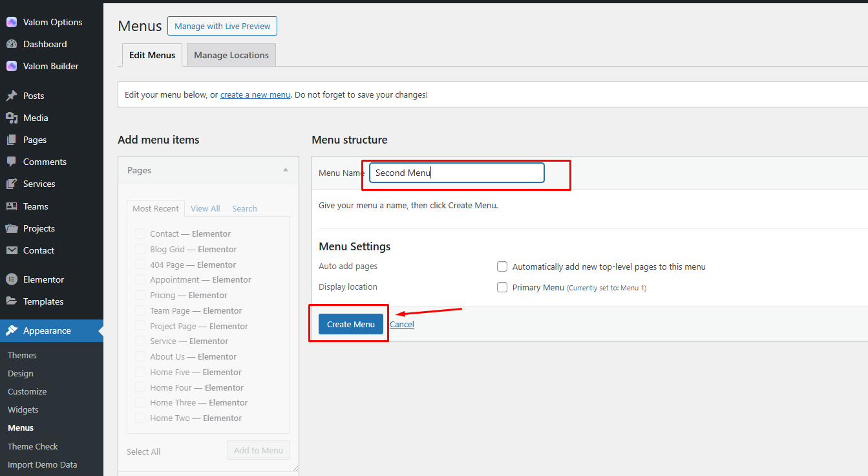This screenshot has height=476, width=868.
Task: Click the Posts pushpin icon
Action: tap(12, 96)
